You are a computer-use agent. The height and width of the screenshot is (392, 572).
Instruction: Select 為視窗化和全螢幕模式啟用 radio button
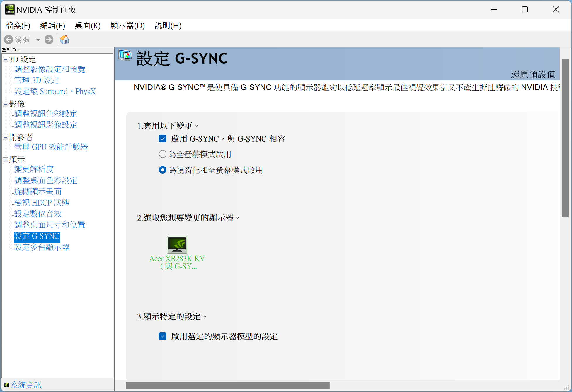click(163, 170)
